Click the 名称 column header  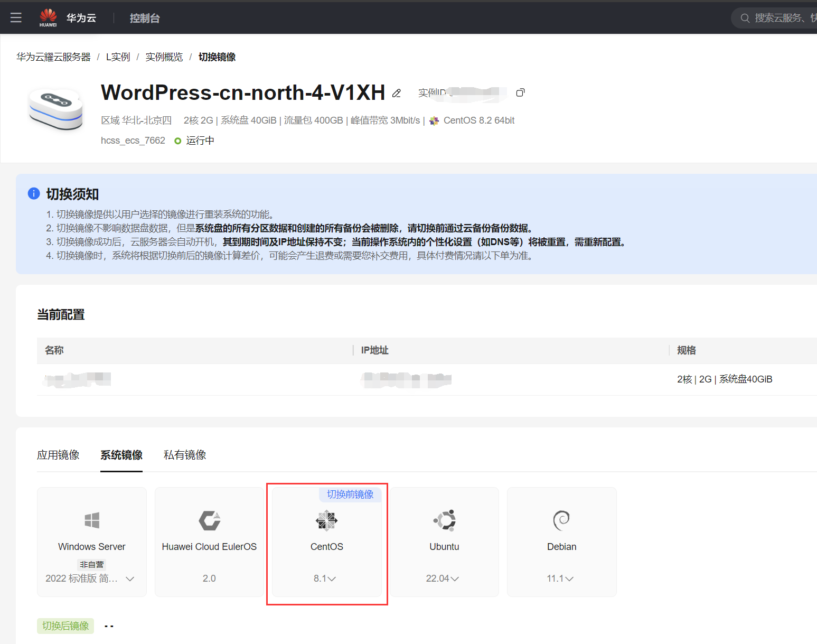tap(54, 350)
